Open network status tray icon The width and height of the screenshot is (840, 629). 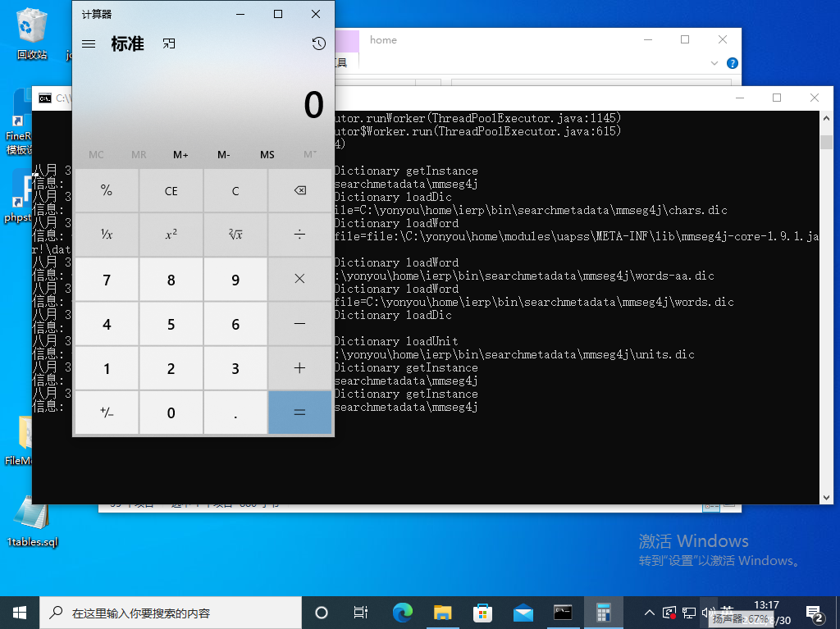click(x=689, y=613)
